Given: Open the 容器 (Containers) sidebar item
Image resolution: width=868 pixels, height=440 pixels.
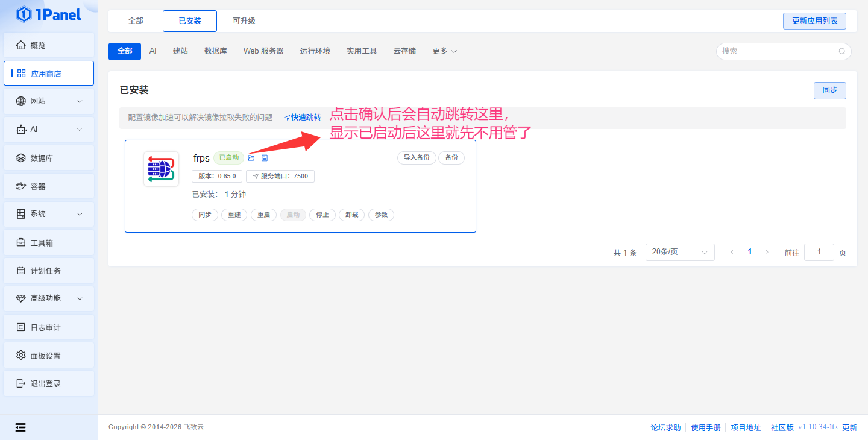Looking at the screenshot, I should 49,186.
